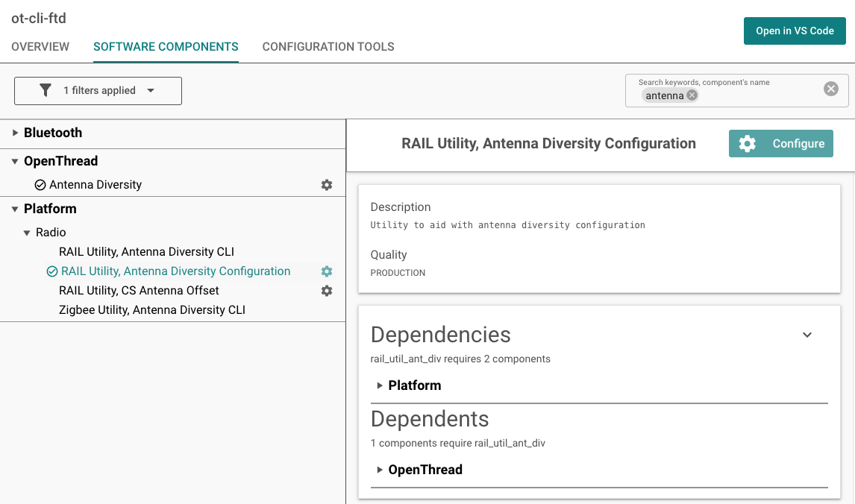Select Zigbee Utility, Antenna Diversity CLI

point(152,310)
